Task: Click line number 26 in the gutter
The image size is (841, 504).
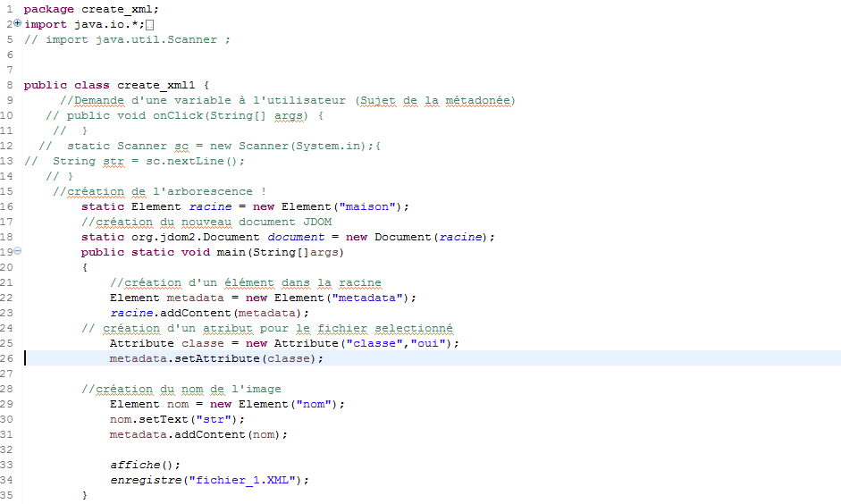Action: 6,358
